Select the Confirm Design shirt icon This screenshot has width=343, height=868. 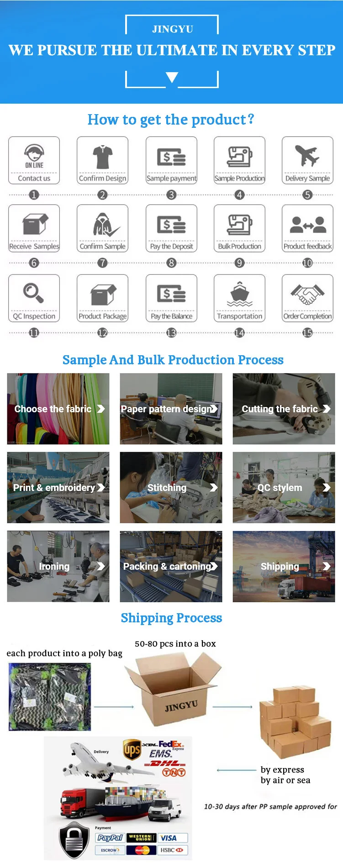tap(102, 157)
